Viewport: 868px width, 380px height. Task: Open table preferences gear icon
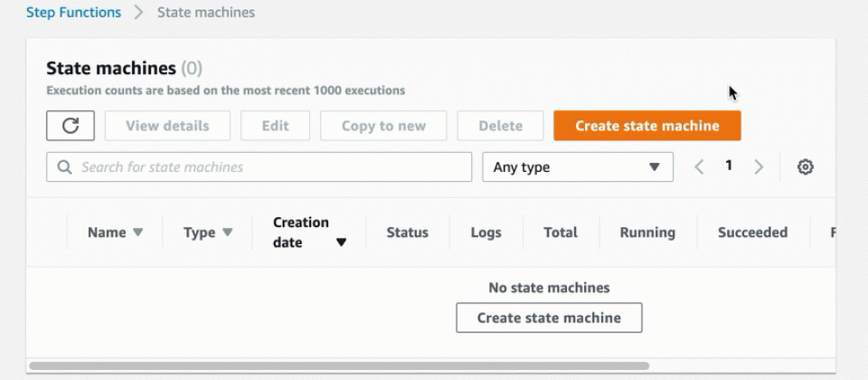[x=805, y=167]
